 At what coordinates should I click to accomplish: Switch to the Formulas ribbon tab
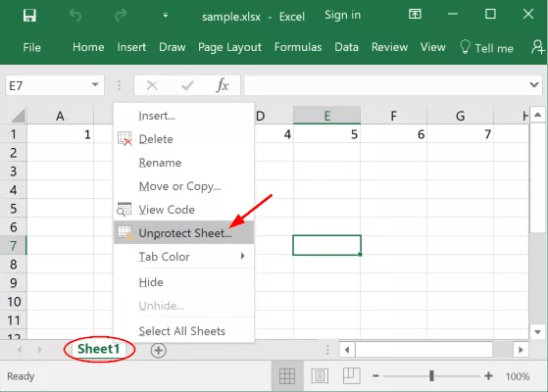pos(298,47)
